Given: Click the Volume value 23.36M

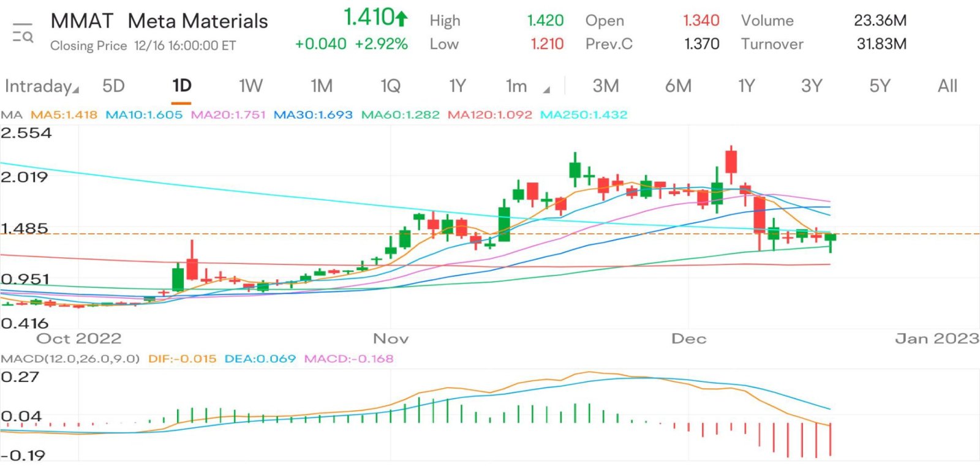Looking at the screenshot, I should pos(880,21).
